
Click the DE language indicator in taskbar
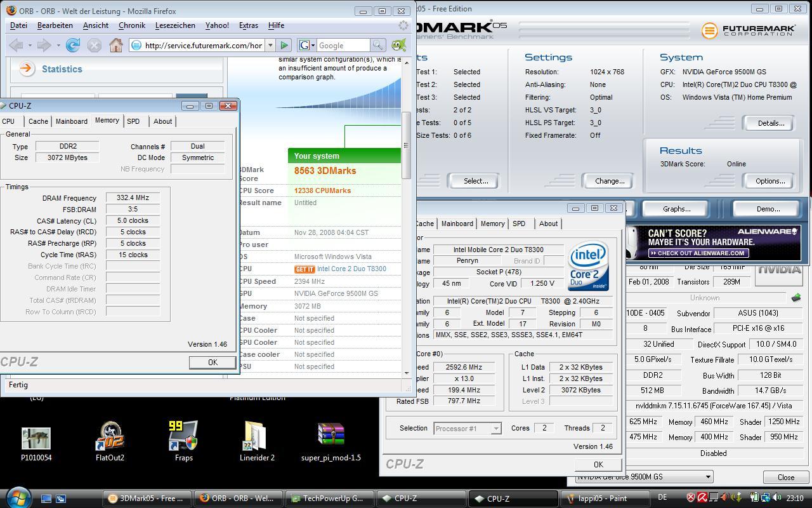[662, 498]
